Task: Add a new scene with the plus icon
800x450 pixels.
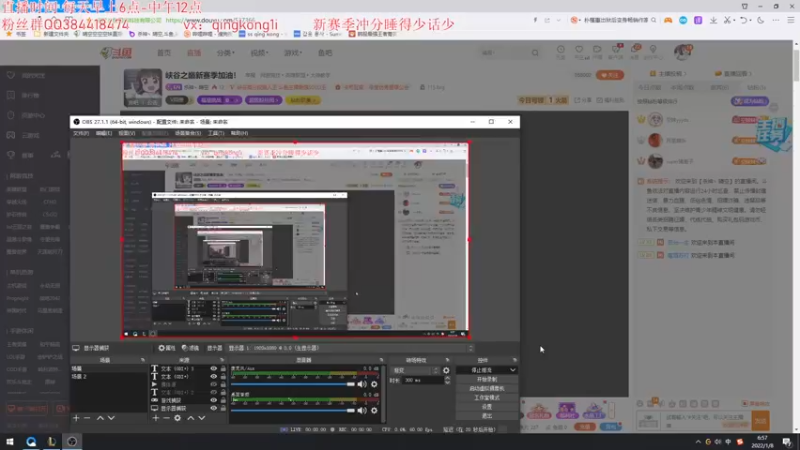Action: pos(76,418)
